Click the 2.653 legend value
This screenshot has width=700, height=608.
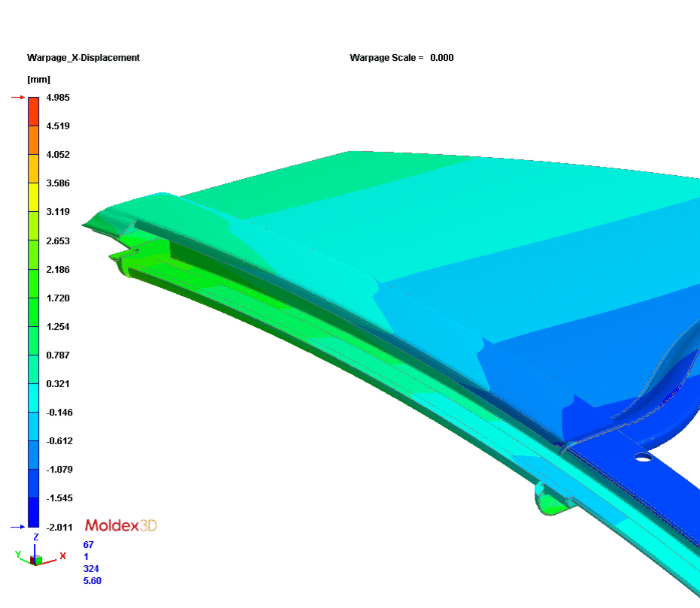coord(58,241)
